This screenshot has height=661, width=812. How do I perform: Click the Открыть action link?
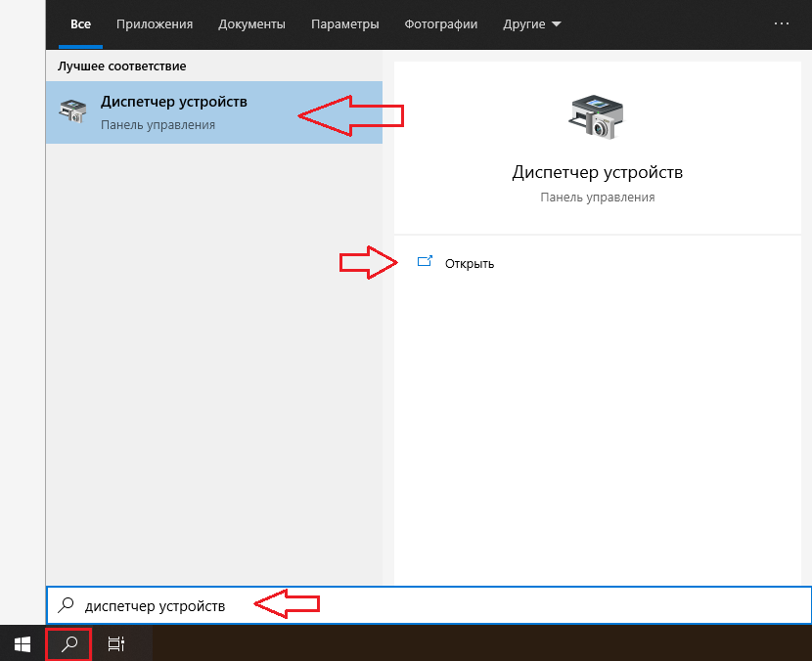[x=470, y=263]
